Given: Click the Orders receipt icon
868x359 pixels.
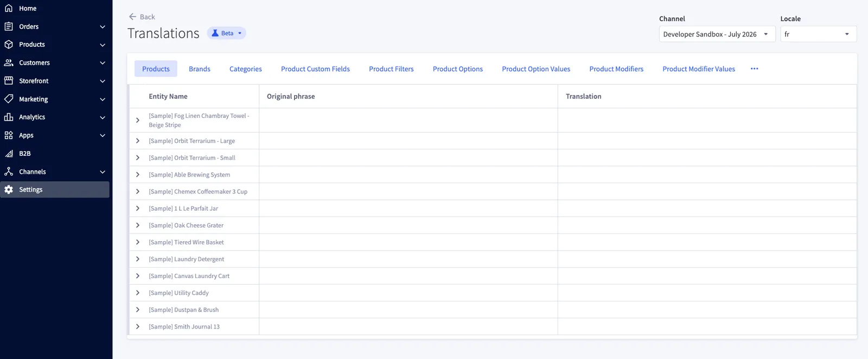Looking at the screenshot, I should point(9,26).
